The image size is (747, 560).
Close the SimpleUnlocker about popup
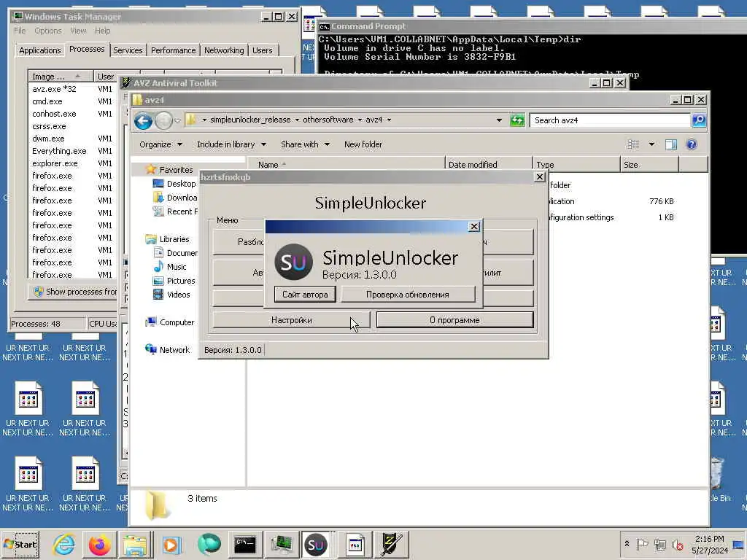tap(474, 227)
